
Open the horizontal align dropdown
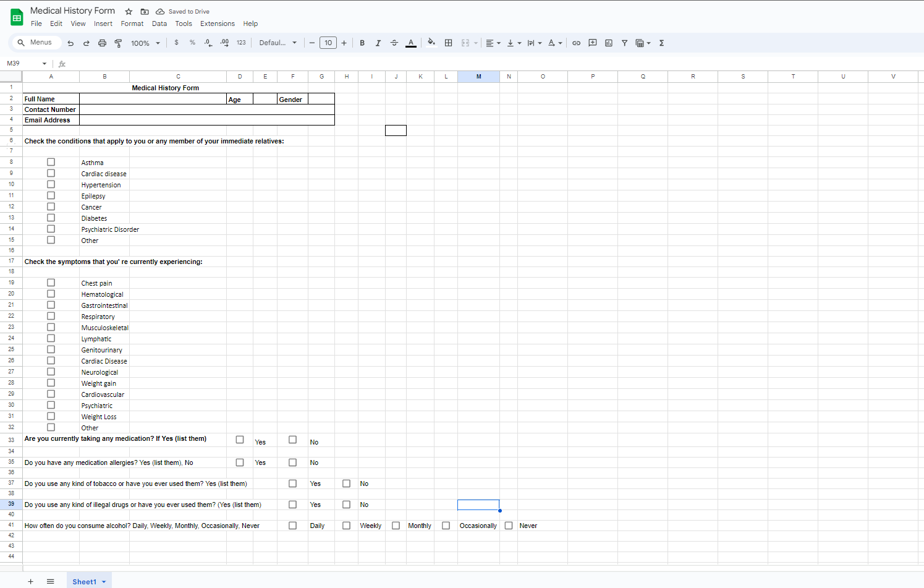coord(493,43)
